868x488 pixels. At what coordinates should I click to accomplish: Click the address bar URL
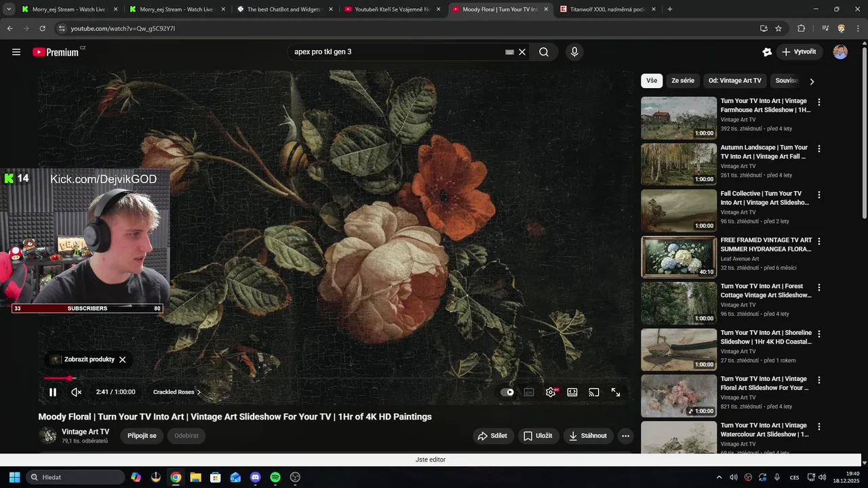123,28
